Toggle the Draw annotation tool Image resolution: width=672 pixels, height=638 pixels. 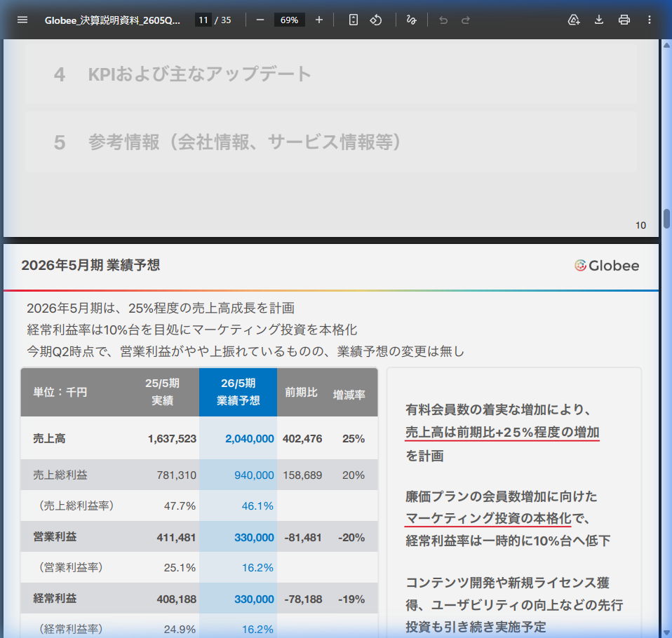click(x=412, y=20)
